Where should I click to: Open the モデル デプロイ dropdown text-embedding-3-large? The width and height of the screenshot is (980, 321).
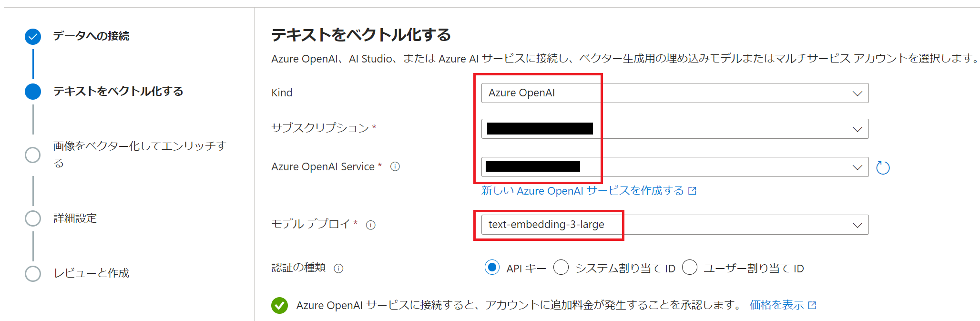(675, 225)
